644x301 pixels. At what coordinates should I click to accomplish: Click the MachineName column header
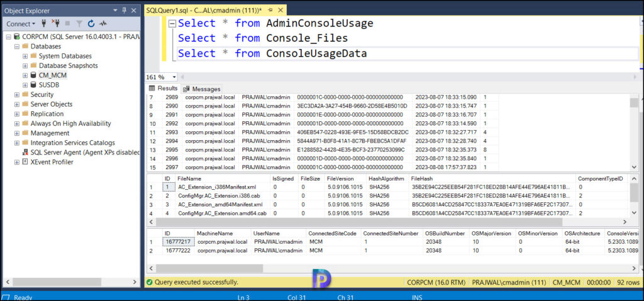click(x=222, y=233)
